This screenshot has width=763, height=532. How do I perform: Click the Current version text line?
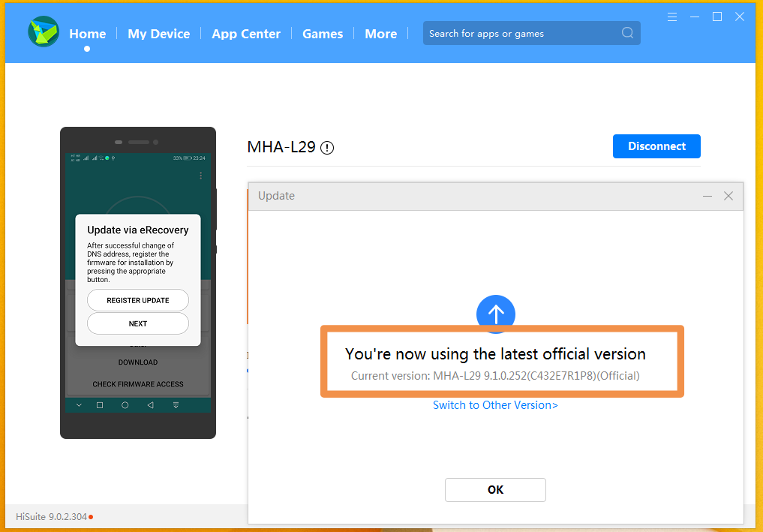[495, 376]
